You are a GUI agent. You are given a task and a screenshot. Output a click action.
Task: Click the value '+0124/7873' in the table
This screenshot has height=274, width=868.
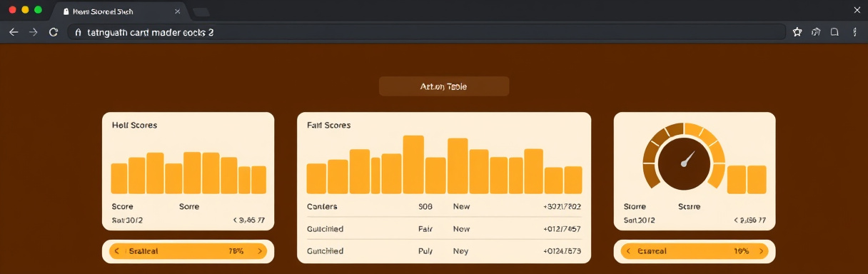point(562,251)
